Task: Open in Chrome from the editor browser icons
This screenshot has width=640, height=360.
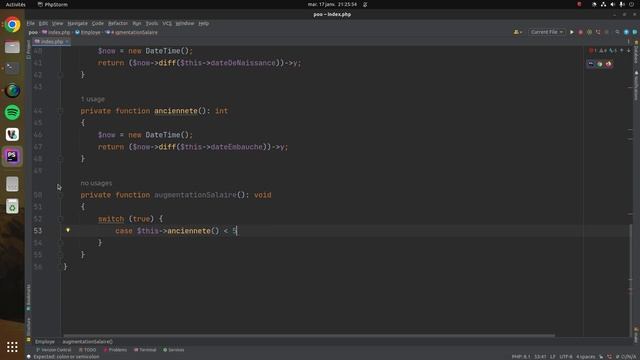Action: point(600,64)
